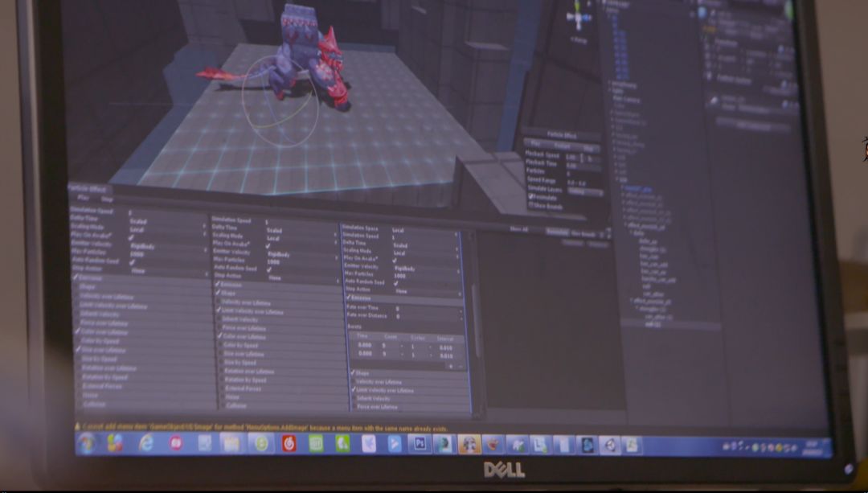Open the multicolored taskbar icon beside Start orb
The image size is (868, 493).
115,443
